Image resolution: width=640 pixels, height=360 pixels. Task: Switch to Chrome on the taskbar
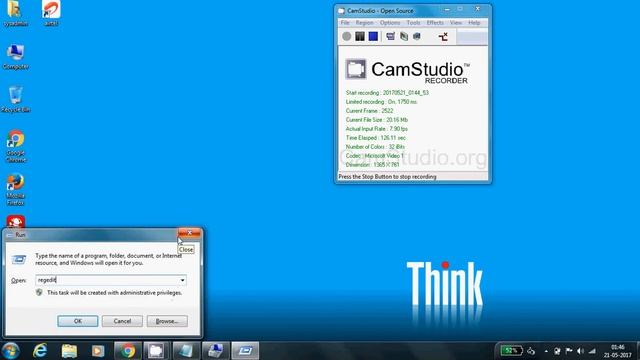coord(127,351)
